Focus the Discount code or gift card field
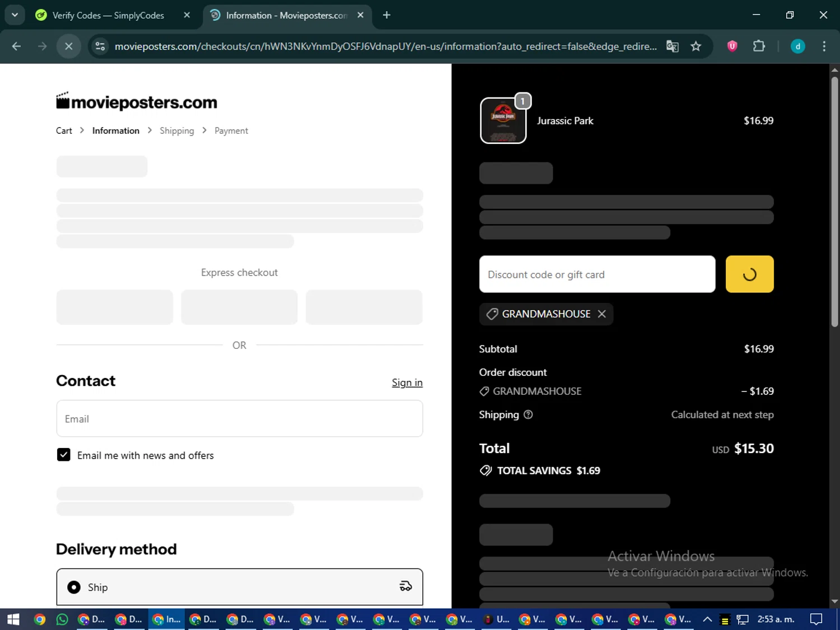The image size is (840, 630). (x=598, y=274)
